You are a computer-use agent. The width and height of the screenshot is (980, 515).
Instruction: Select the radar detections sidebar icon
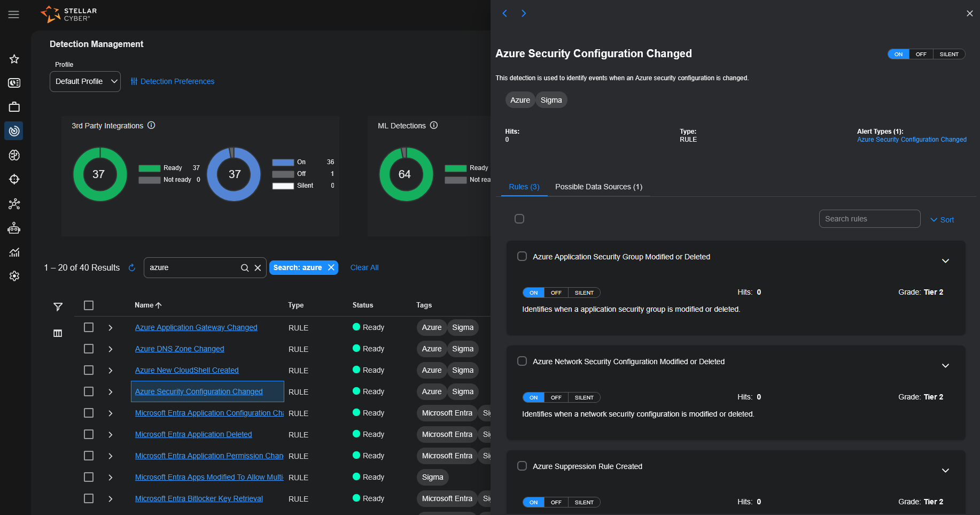tap(14, 131)
